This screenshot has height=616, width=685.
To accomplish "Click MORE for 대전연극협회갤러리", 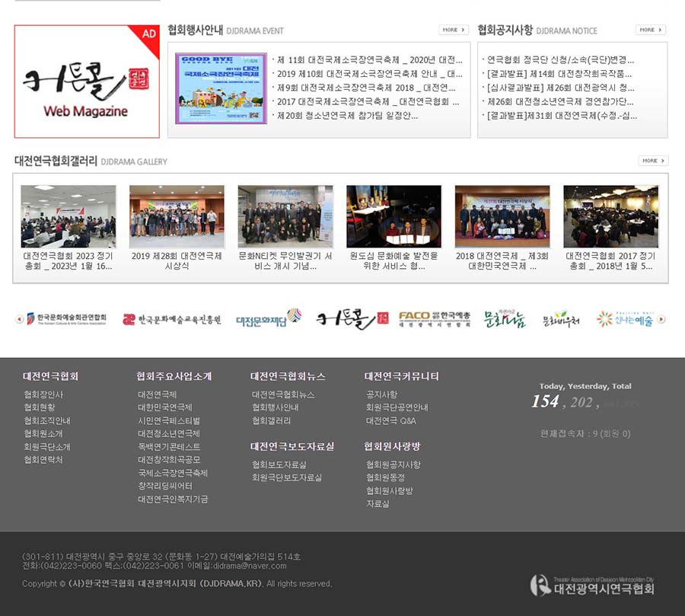I will pos(653,161).
